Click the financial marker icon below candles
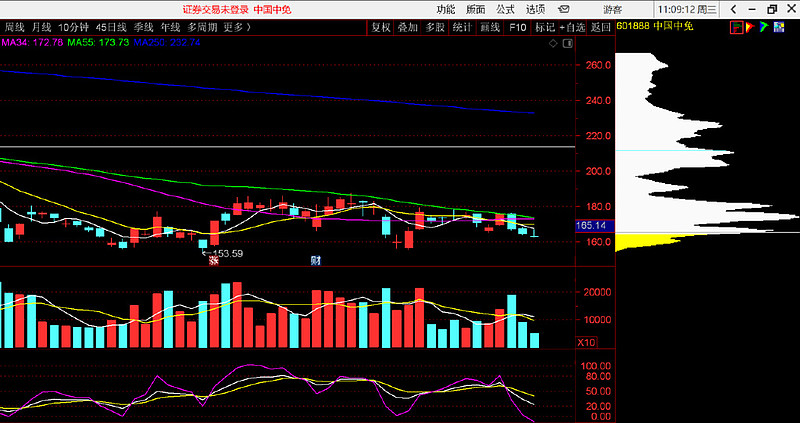Viewport: 800px width, 423px height. pyautogui.click(x=315, y=261)
